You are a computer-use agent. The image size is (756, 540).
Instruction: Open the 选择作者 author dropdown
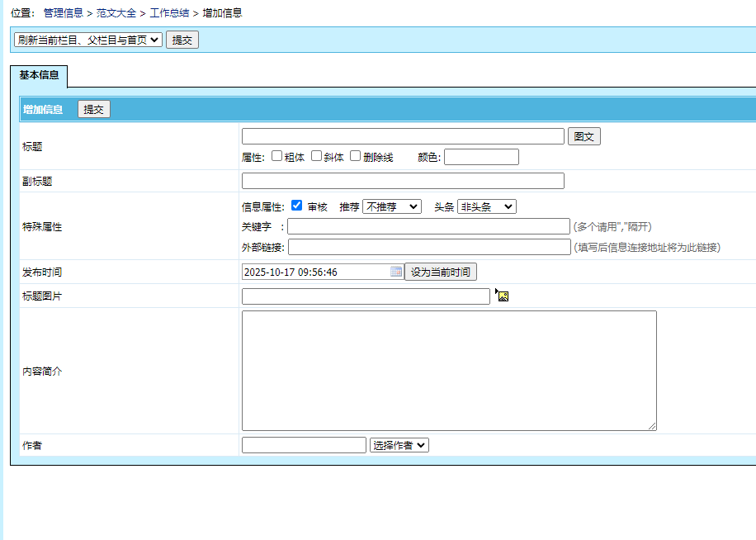(x=399, y=445)
